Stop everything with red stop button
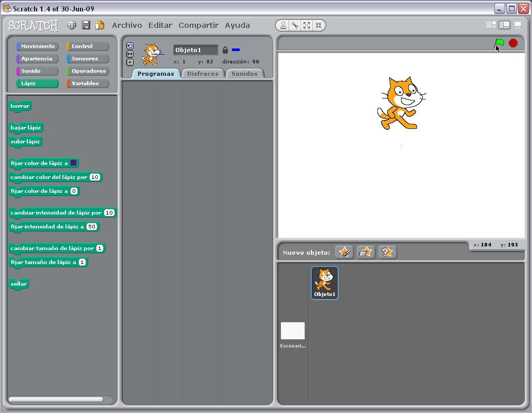 pyautogui.click(x=513, y=43)
